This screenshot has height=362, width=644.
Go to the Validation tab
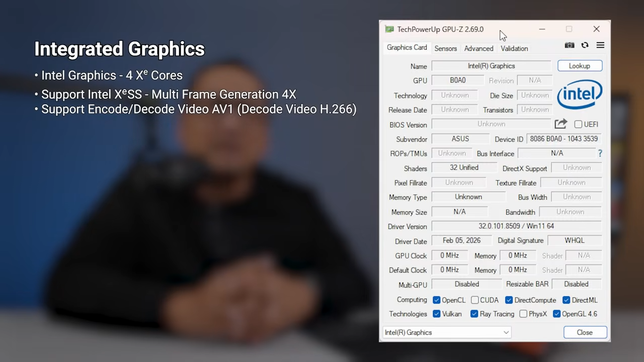point(514,49)
